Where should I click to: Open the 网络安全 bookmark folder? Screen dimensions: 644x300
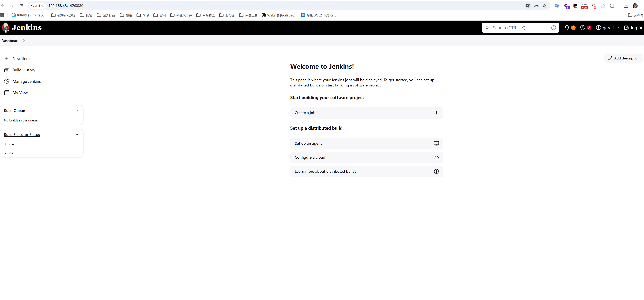pos(206,15)
